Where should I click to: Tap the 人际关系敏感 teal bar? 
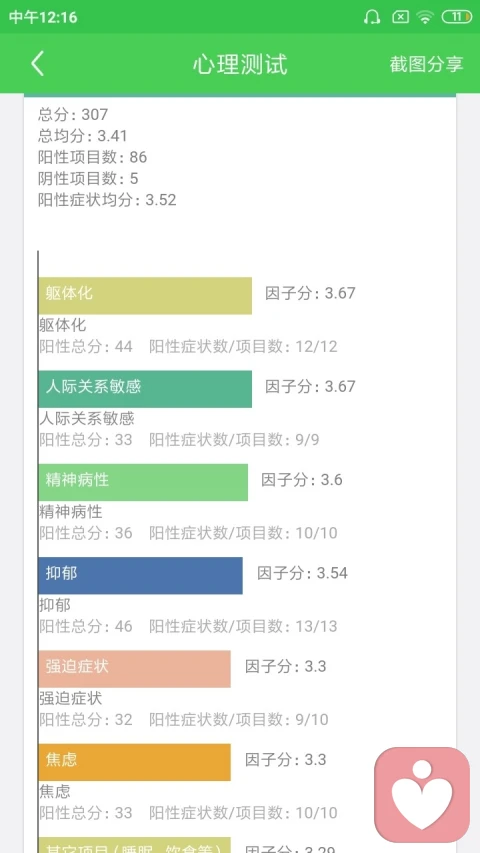[145, 389]
